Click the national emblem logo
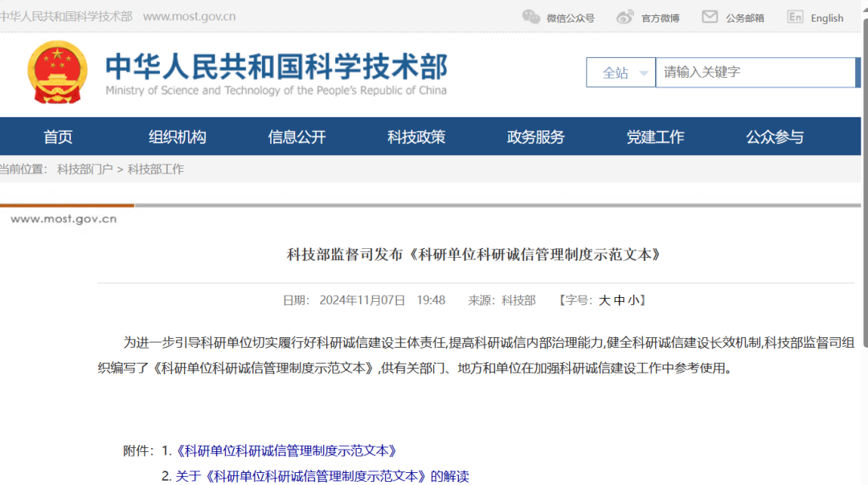Screen dimensions: 868x485 (58, 72)
